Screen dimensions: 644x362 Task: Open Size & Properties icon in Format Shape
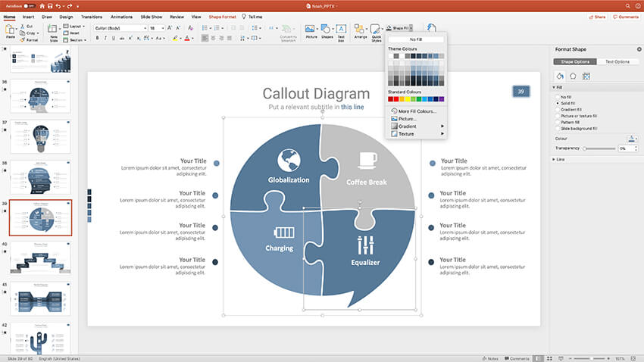point(586,76)
